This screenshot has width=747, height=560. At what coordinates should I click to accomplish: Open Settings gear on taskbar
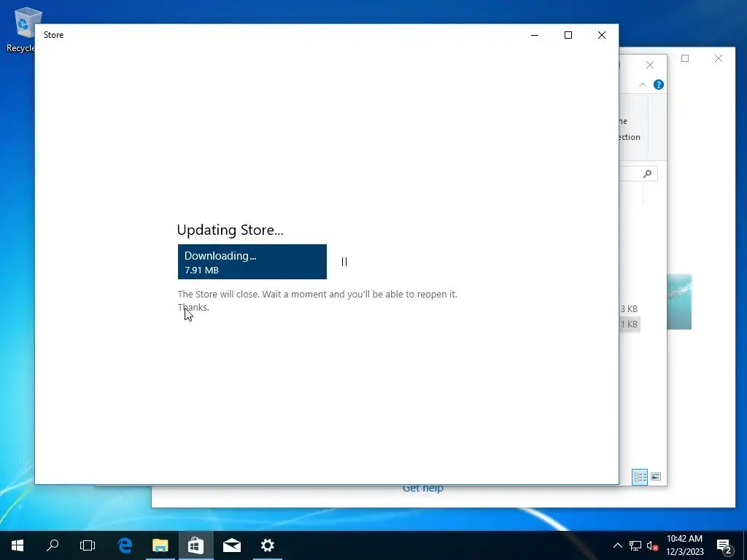coord(267,545)
